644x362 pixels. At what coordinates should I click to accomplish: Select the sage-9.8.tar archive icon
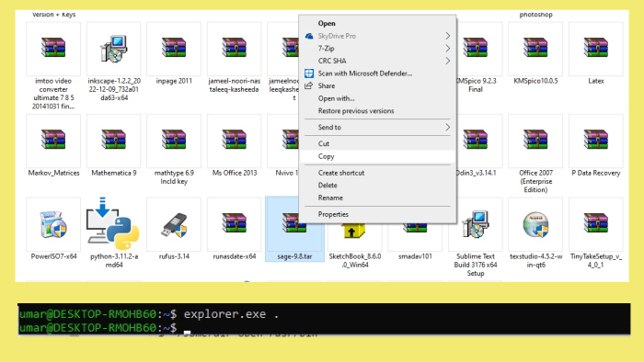pos(294,223)
